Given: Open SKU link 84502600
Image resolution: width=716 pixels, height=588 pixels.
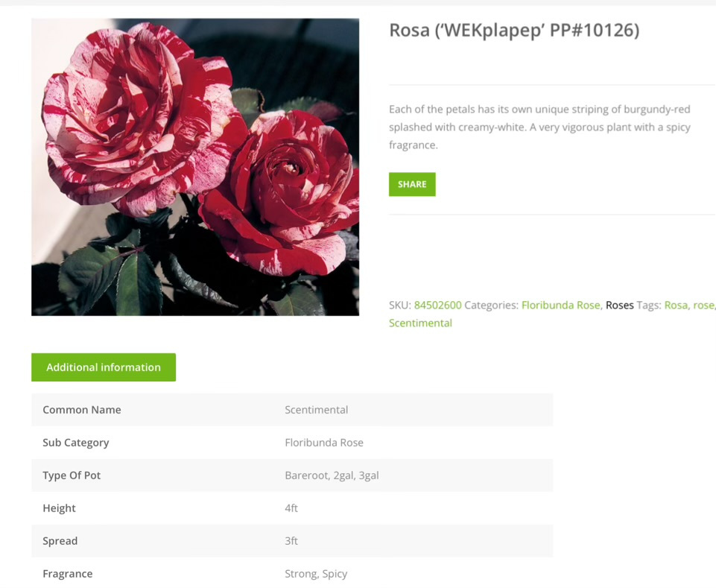Looking at the screenshot, I should [437, 306].
